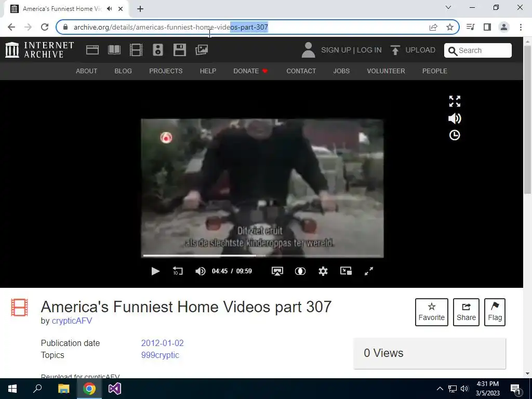The height and width of the screenshot is (399, 532).
Task: Toggle theater mode with the four-arrows icon
Action: point(455,101)
